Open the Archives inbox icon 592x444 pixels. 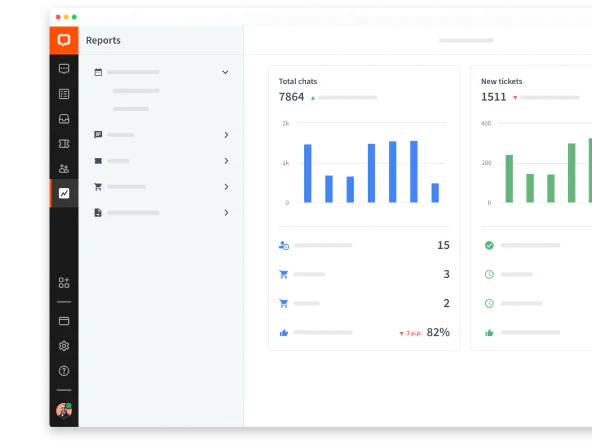pyautogui.click(x=64, y=119)
